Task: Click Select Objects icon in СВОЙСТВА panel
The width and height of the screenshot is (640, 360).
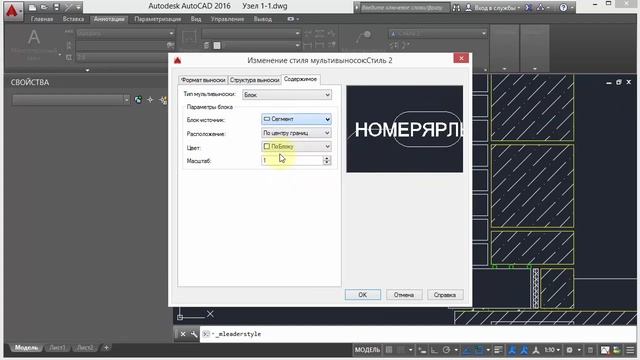Action: (150, 100)
